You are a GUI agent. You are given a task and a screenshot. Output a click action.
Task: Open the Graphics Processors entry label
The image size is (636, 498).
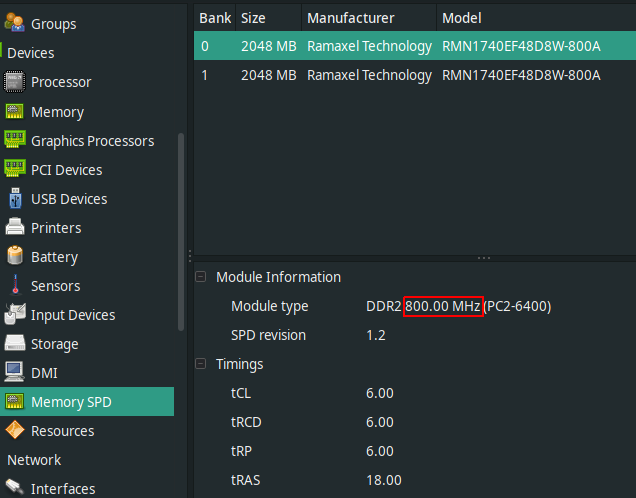pyautogui.click(x=92, y=141)
